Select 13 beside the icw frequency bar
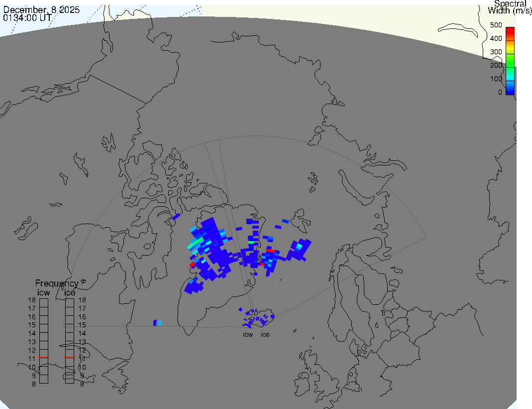The image size is (532, 409). click(32, 342)
